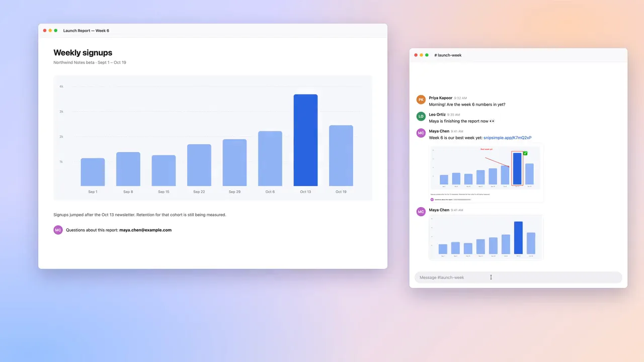Select the Sep 1 bar in the report chart
Viewport: 644px width, 362px height.
click(x=93, y=172)
